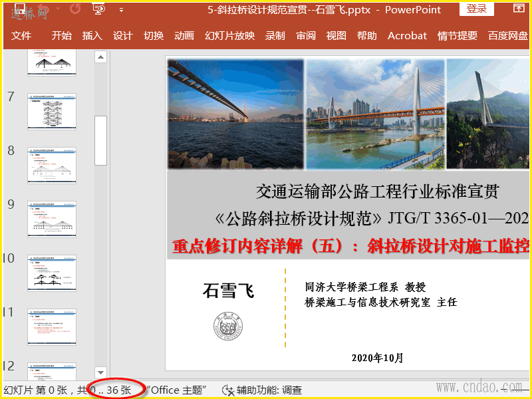This screenshot has width=532, height=399.
Task: Click the 登录 sign-in button
Action: pyautogui.click(x=476, y=9)
